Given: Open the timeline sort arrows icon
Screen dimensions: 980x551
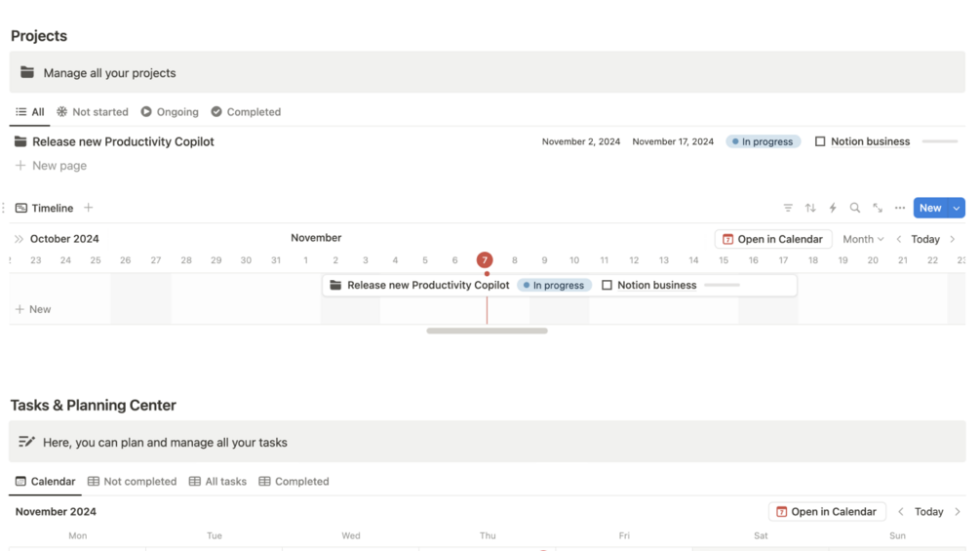Looking at the screenshot, I should point(810,208).
